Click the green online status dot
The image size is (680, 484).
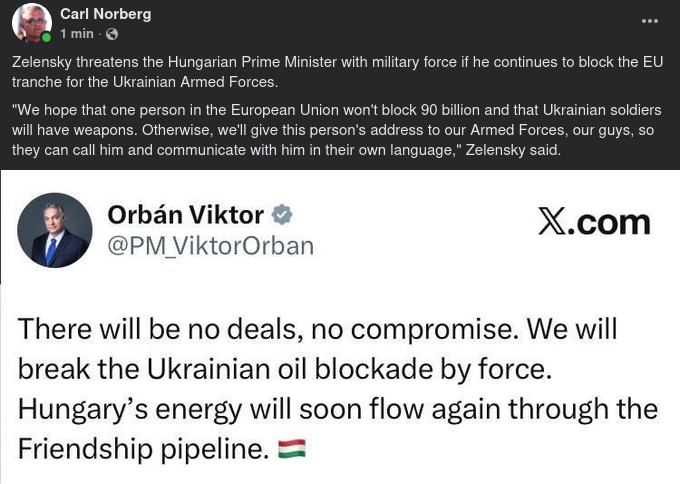[x=46, y=38]
